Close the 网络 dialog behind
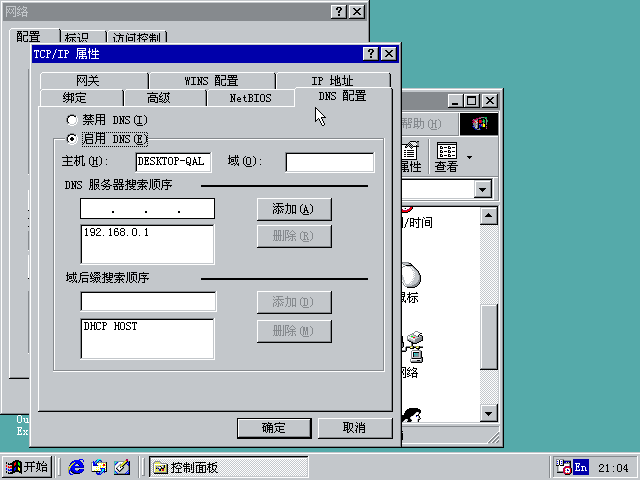The image size is (640, 480). (357, 11)
